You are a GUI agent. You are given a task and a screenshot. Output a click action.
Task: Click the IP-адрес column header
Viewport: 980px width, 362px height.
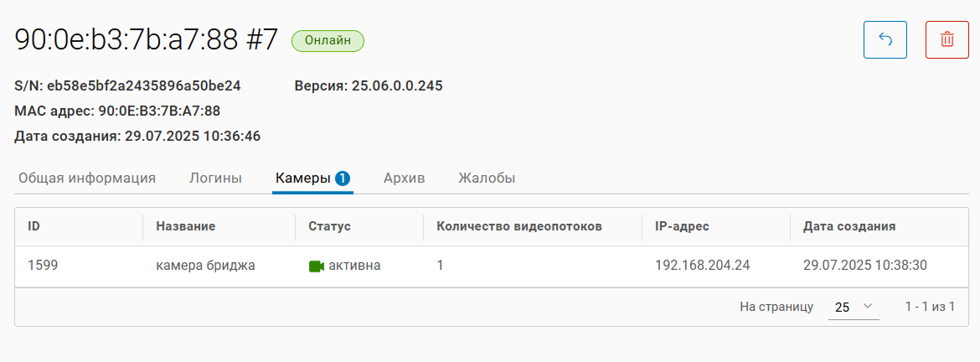(x=683, y=226)
